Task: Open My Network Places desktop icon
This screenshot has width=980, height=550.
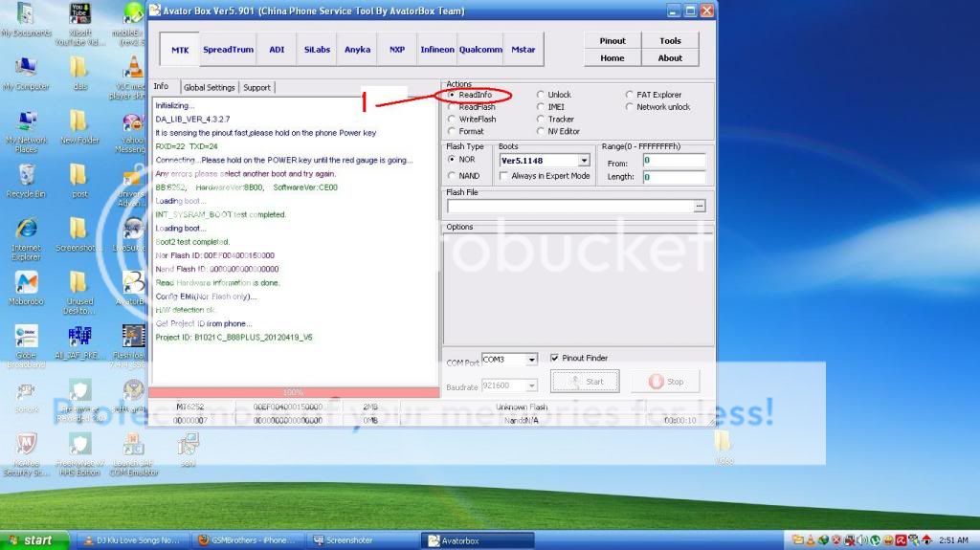Action: click(x=26, y=132)
